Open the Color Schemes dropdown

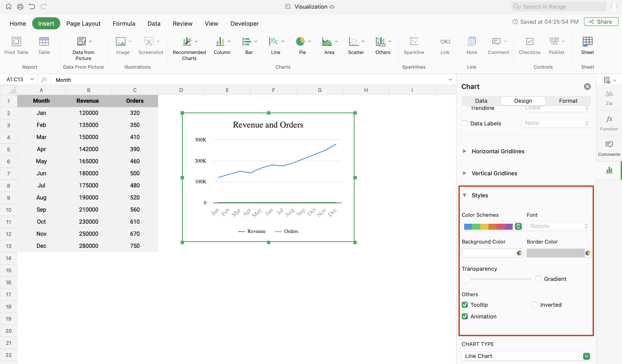coord(518,226)
